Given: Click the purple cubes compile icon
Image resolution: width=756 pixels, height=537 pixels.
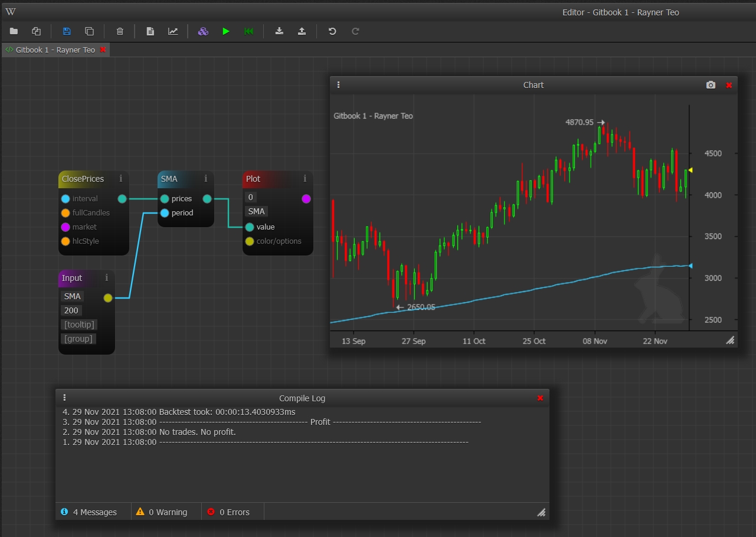Looking at the screenshot, I should pos(203,31).
